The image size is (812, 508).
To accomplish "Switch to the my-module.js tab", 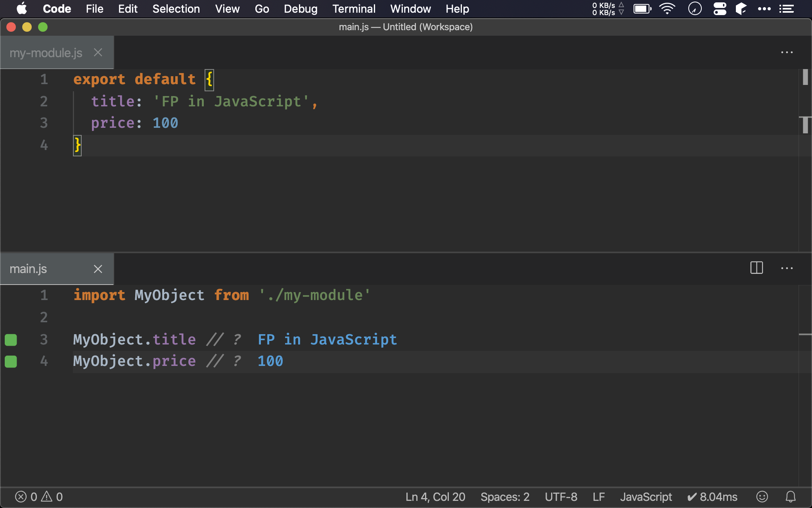I will point(46,53).
